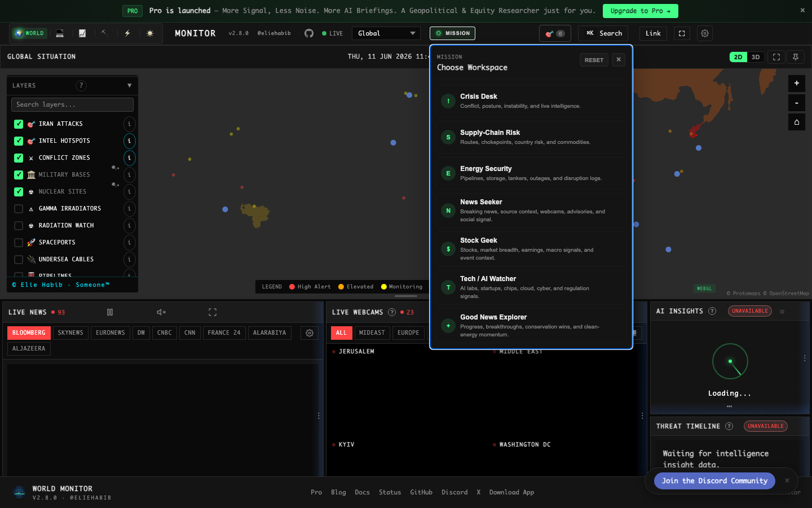The width and height of the screenshot is (812, 508).
Task: Choose Stock Geek workspace
Action: point(531,249)
